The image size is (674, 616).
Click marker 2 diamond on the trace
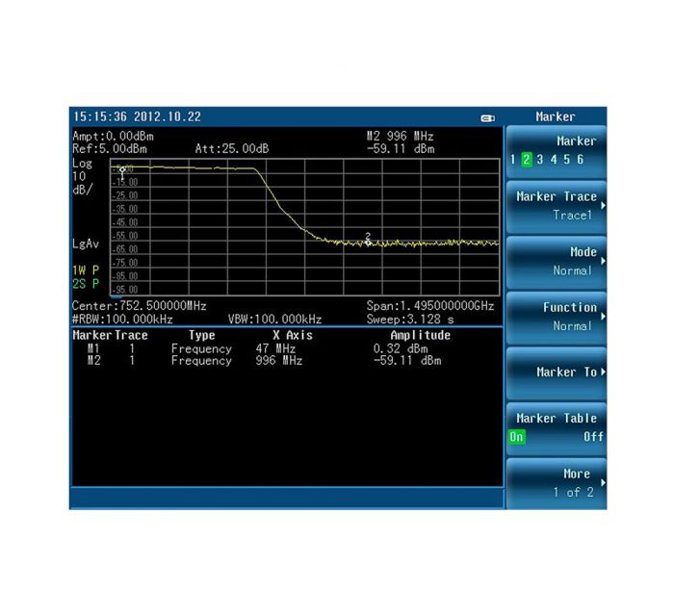click(x=368, y=243)
